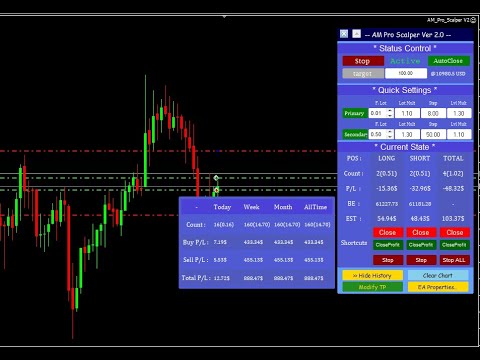Increase Secondary F.Lot with the up arrow
The width and height of the screenshot is (480, 360).
390,132
